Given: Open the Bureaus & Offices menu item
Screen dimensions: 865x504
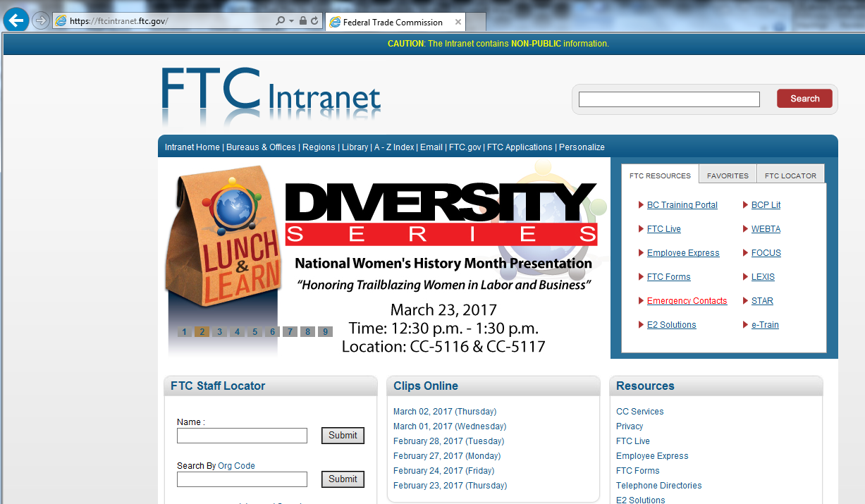Looking at the screenshot, I should click(x=261, y=147).
